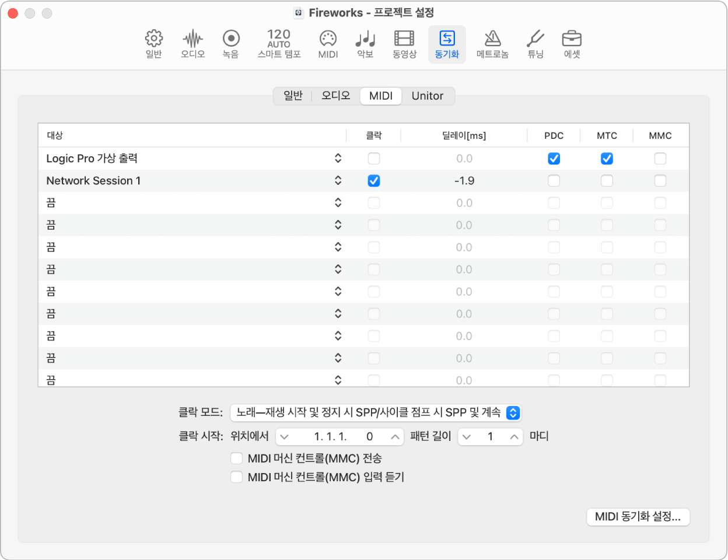Select the MIDI sub-tab
728x560 pixels.
click(381, 96)
